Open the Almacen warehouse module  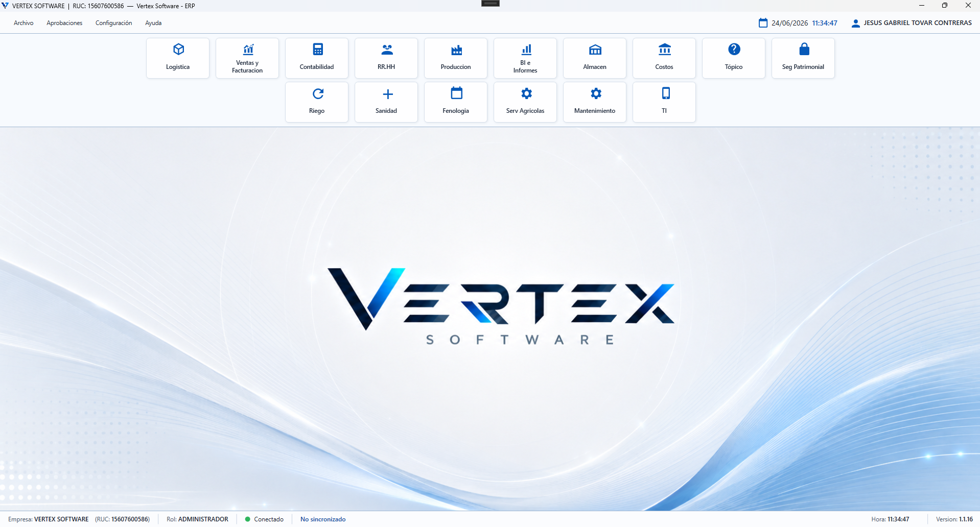tap(595, 58)
